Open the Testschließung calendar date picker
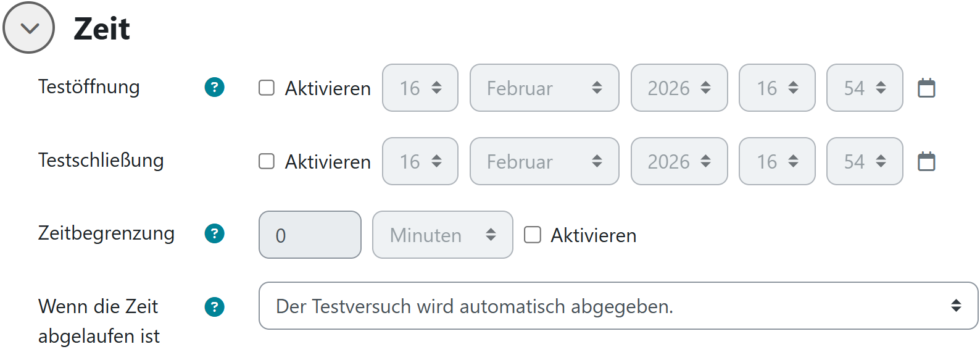Image resolution: width=980 pixels, height=352 pixels. [x=926, y=162]
